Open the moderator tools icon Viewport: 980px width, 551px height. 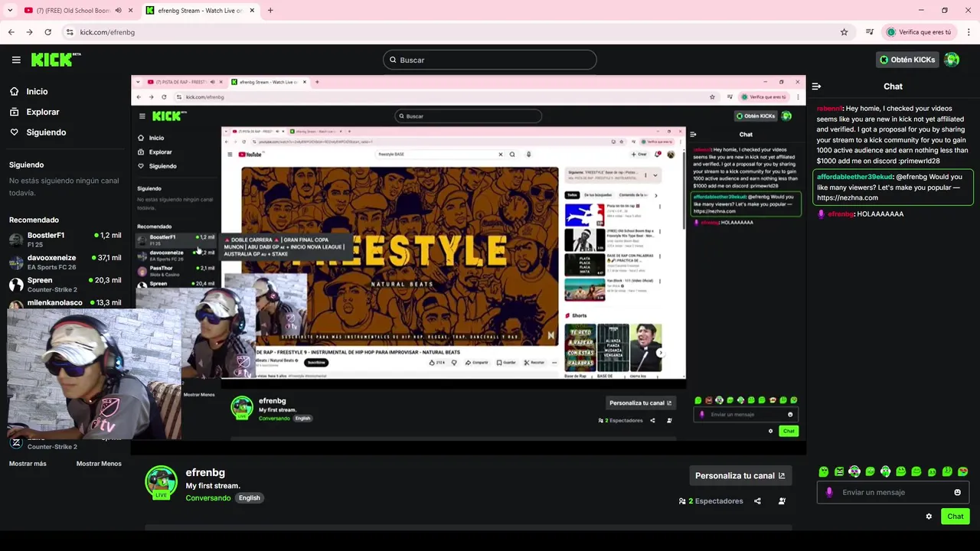coord(782,501)
